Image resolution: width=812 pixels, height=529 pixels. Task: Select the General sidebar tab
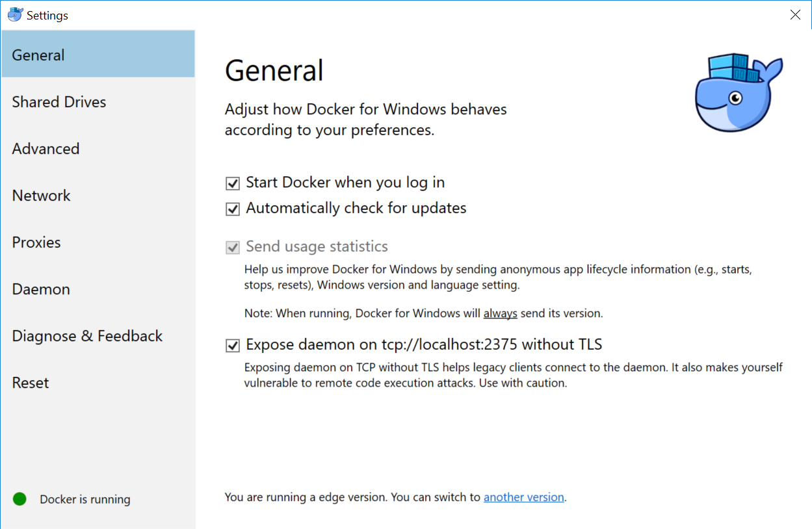coord(38,55)
